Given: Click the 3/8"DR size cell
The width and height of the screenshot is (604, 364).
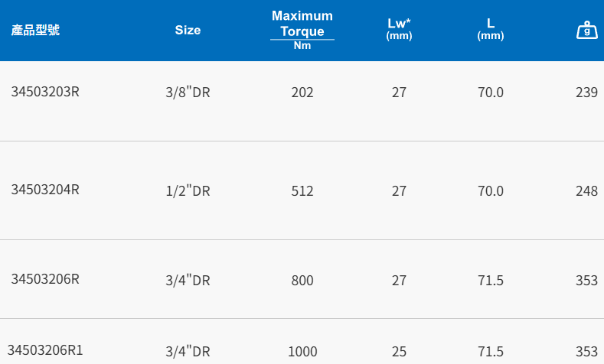Looking at the screenshot, I should pyautogui.click(x=188, y=93).
